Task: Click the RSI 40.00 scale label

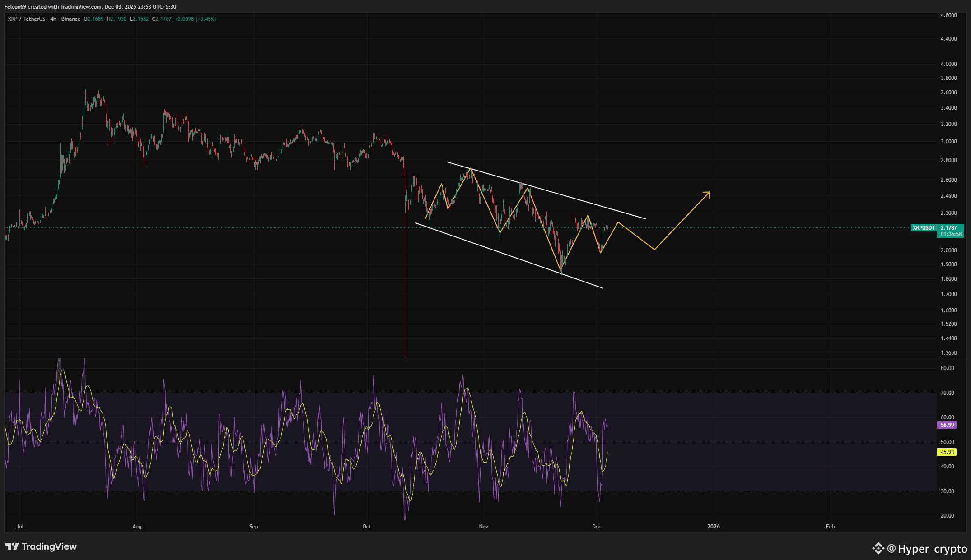Action: coord(947,467)
